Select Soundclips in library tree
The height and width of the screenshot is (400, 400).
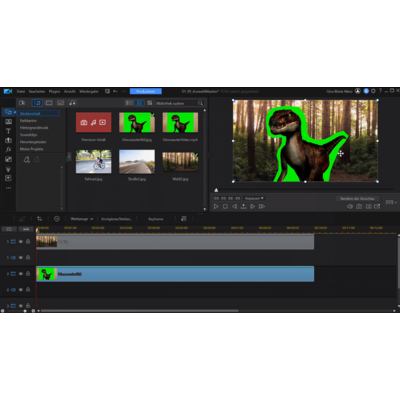29,135
